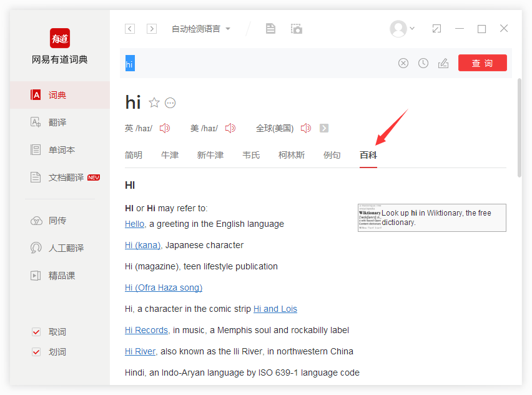Click the feedback pencil icon
This screenshot has width=532, height=395.
tap(443, 62)
